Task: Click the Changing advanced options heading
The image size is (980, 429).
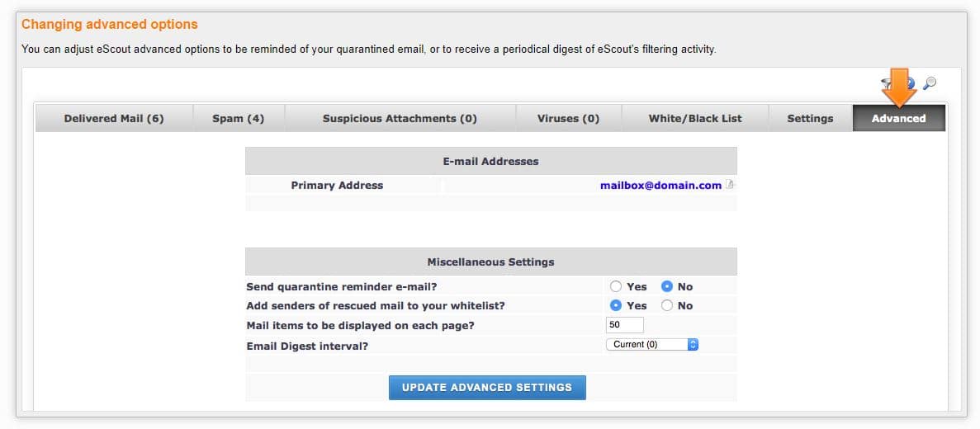Action: (110, 25)
